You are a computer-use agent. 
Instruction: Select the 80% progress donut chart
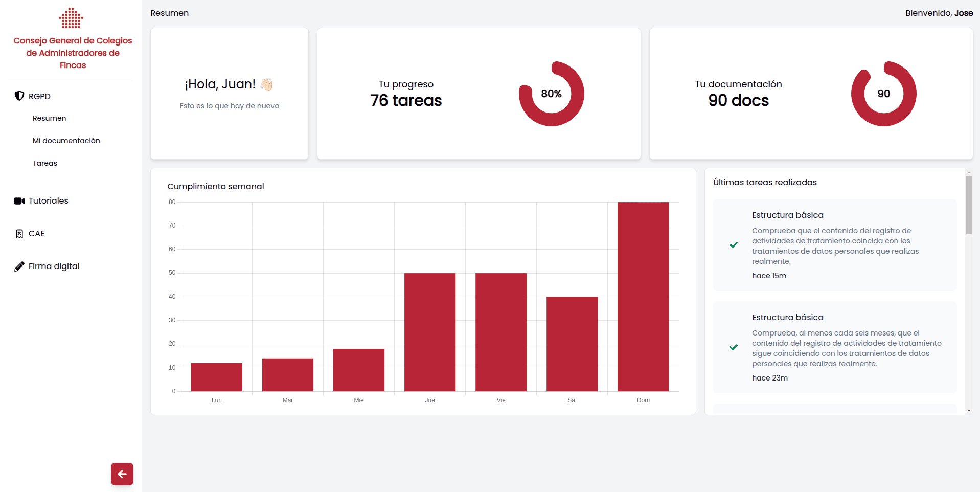point(551,94)
